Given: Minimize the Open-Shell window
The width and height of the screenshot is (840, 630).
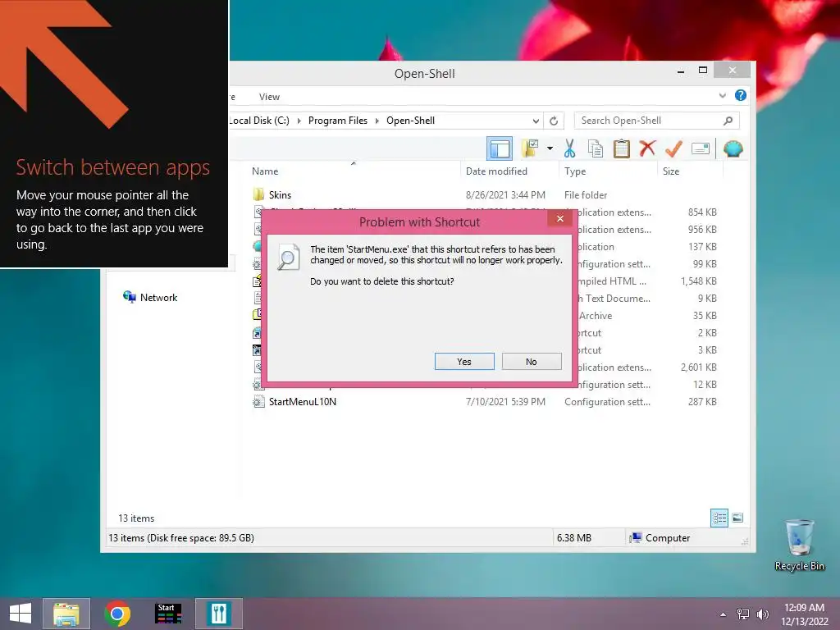Looking at the screenshot, I should click(x=680, y=71).
